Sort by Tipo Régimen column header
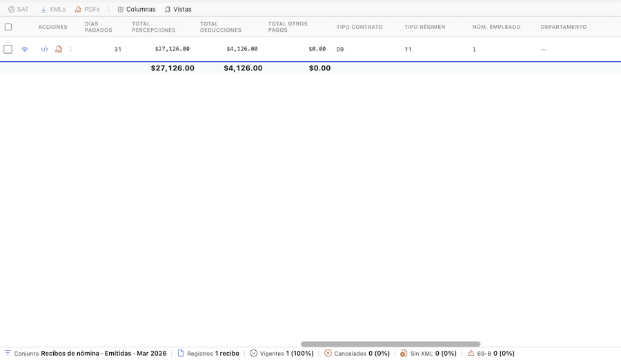621x364 pixels. coord(425,27)
